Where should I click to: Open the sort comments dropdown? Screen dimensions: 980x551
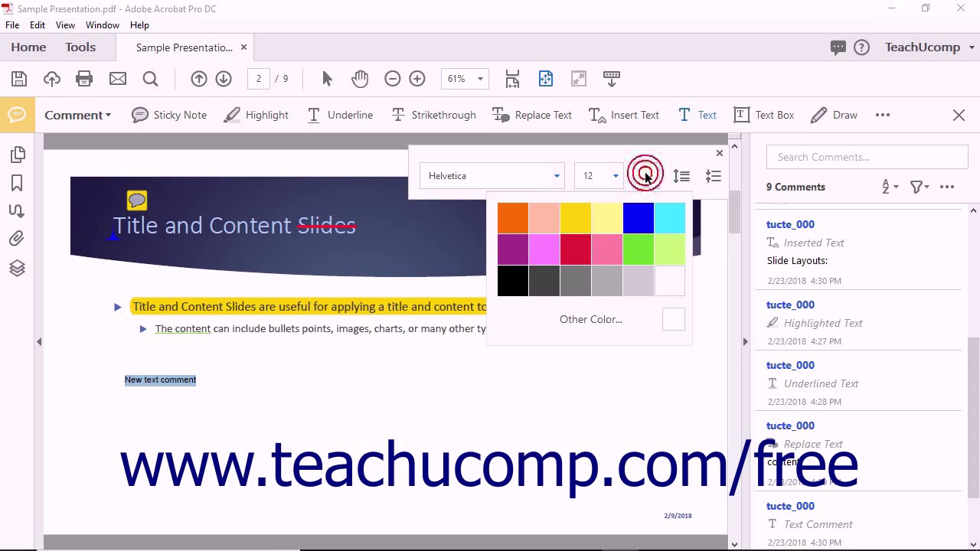tap(890, 187)
